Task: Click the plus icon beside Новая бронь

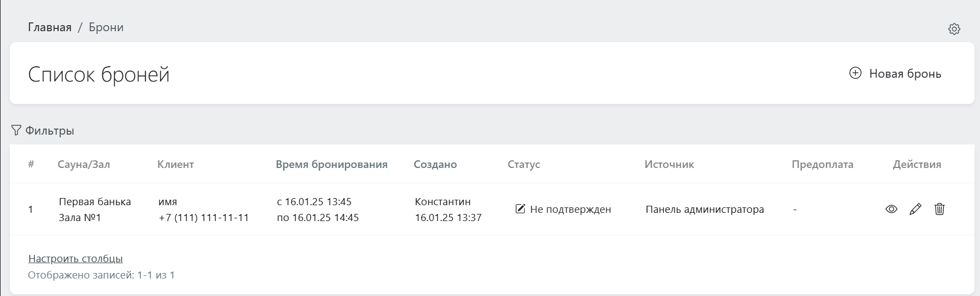Action: (855, 73)
